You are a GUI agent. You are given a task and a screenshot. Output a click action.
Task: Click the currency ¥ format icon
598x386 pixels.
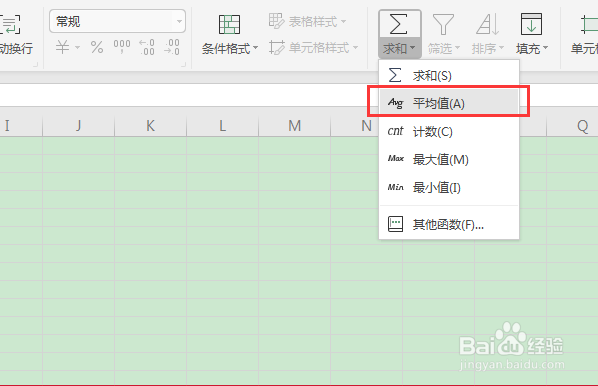coord(63,47)
